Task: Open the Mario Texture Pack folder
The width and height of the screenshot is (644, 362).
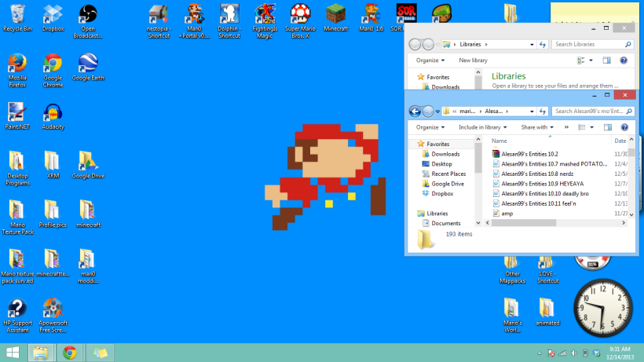Action: click(17, 218)
